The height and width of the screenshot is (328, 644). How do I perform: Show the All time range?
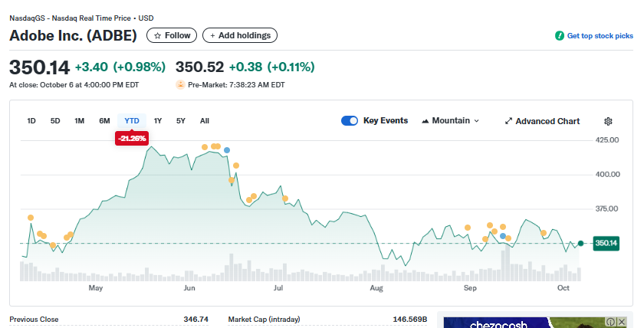(205, 121)
